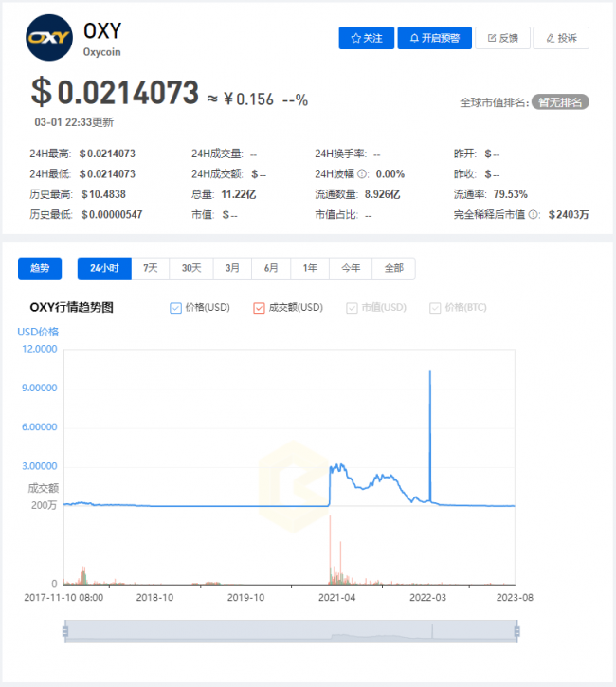Click the 历史最低 value $0.00000547
Viewport: 616px width, 687px height.
coord(112,215)
